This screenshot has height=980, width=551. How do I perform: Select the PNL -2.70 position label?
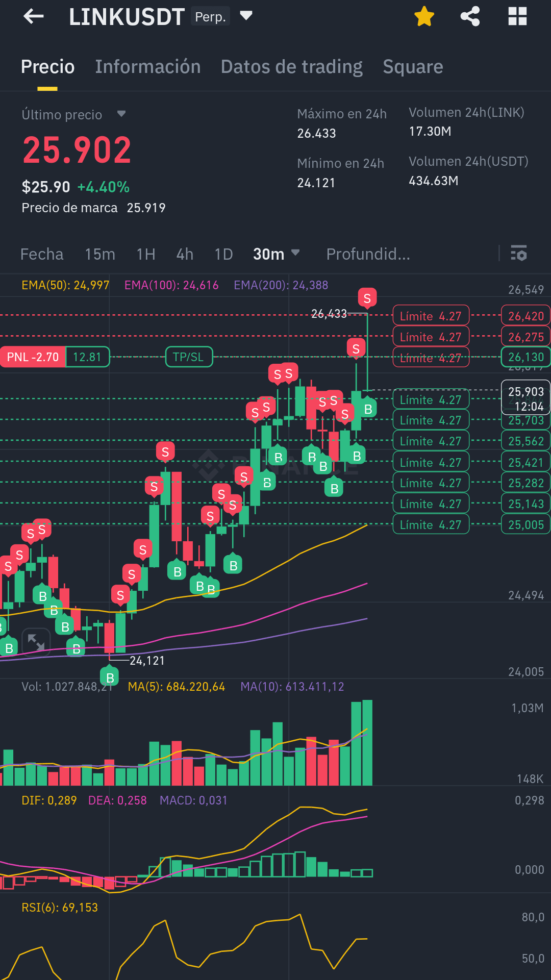[33, 357]
